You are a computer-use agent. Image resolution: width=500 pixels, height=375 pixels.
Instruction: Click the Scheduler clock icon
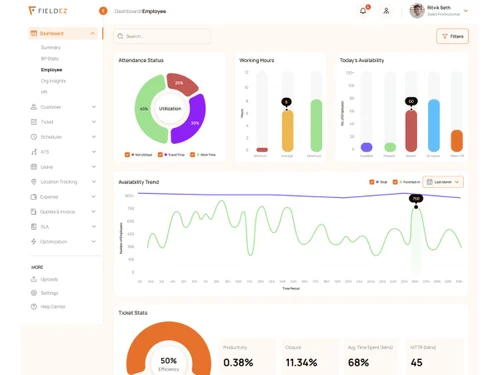pos(34,137)
